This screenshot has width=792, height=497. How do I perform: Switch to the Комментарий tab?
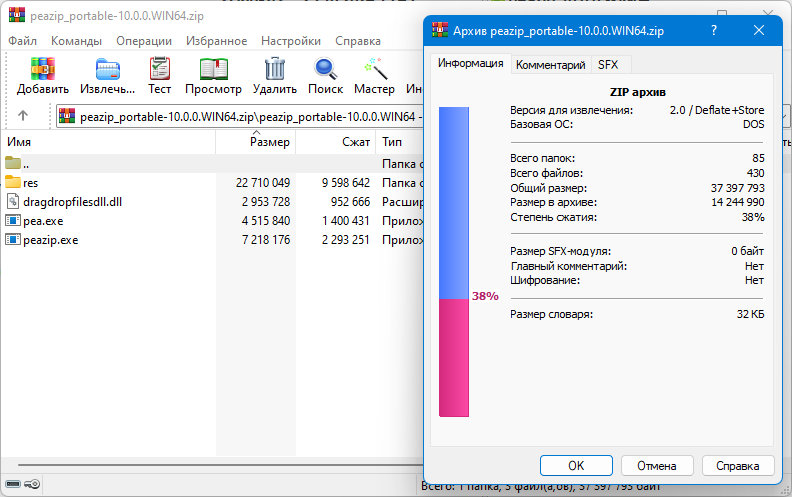551,65
